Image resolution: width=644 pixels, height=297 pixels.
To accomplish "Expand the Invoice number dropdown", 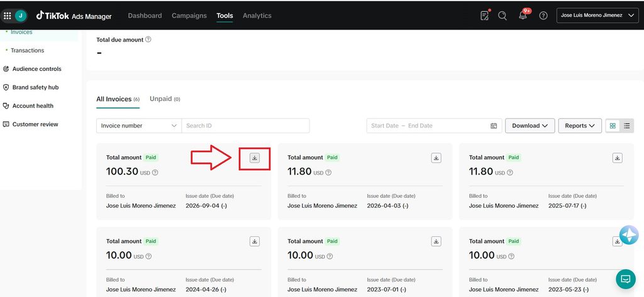I will click(139, 126).
